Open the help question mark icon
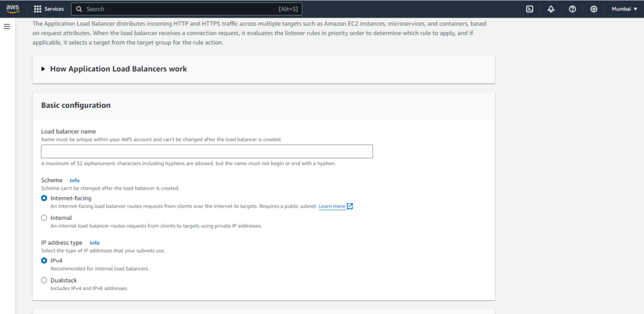Image resolution: width=644 pixels, height=314 pixels. (x=572, y=9)
